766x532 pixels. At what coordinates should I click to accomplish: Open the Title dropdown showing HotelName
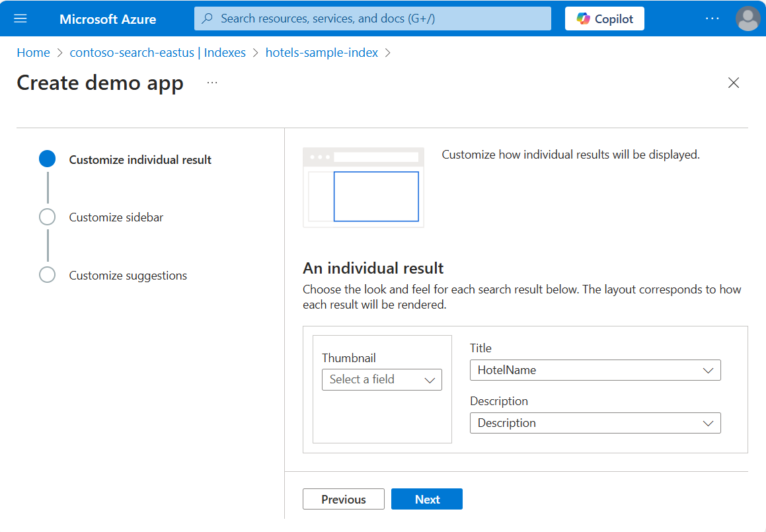(595, 371)
